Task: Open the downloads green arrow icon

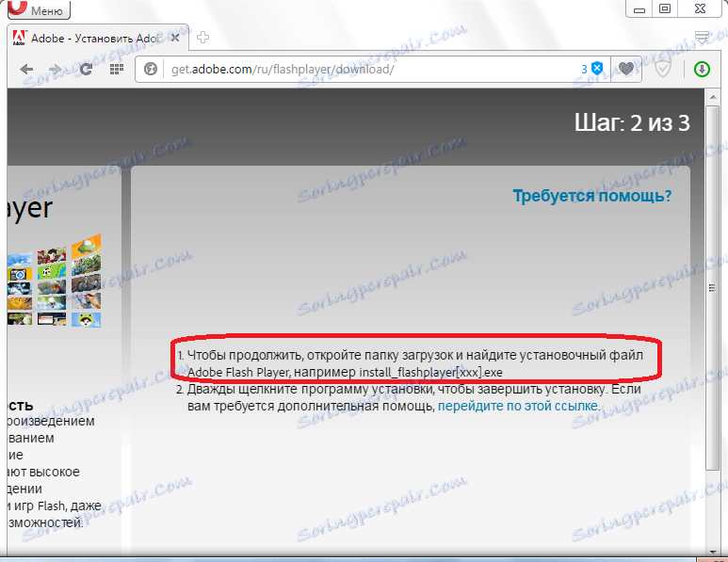Action: click(702, 69)
